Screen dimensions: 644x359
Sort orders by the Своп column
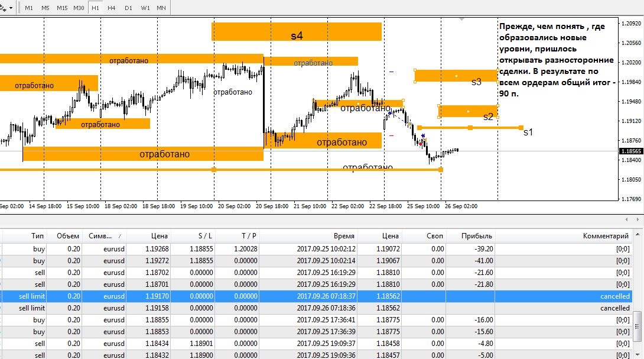[424, 235]
